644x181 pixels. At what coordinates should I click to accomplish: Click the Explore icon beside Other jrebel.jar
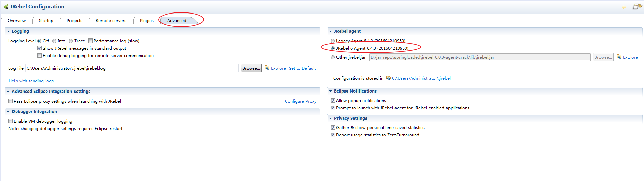click(x=619, y=57)
